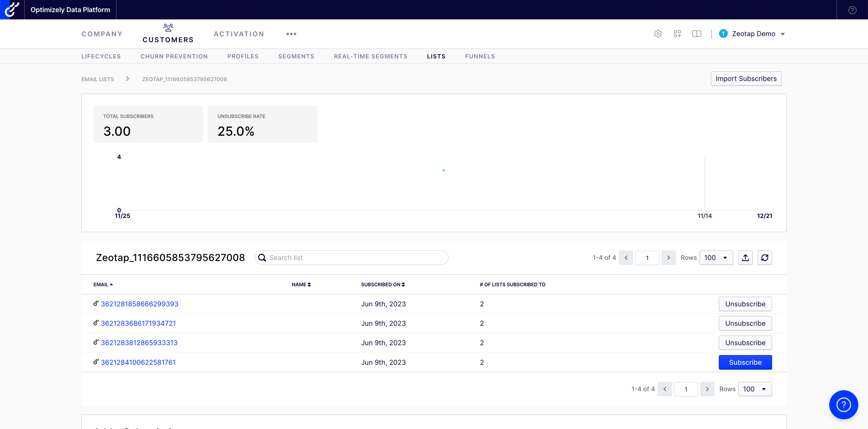Open the documentation book icon
Viewport: 868px width, 429px height.
[x=696, y=34]
